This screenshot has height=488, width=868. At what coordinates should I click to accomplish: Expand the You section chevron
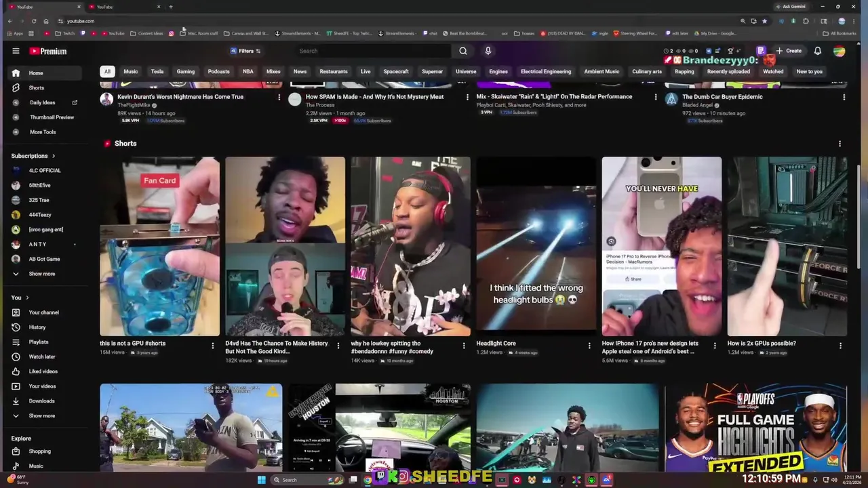coord(27,298)
